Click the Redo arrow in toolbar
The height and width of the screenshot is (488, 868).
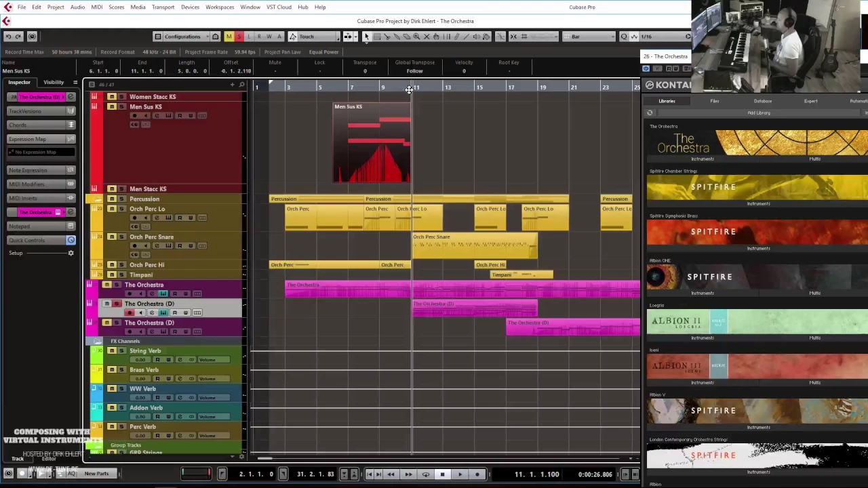18,37
